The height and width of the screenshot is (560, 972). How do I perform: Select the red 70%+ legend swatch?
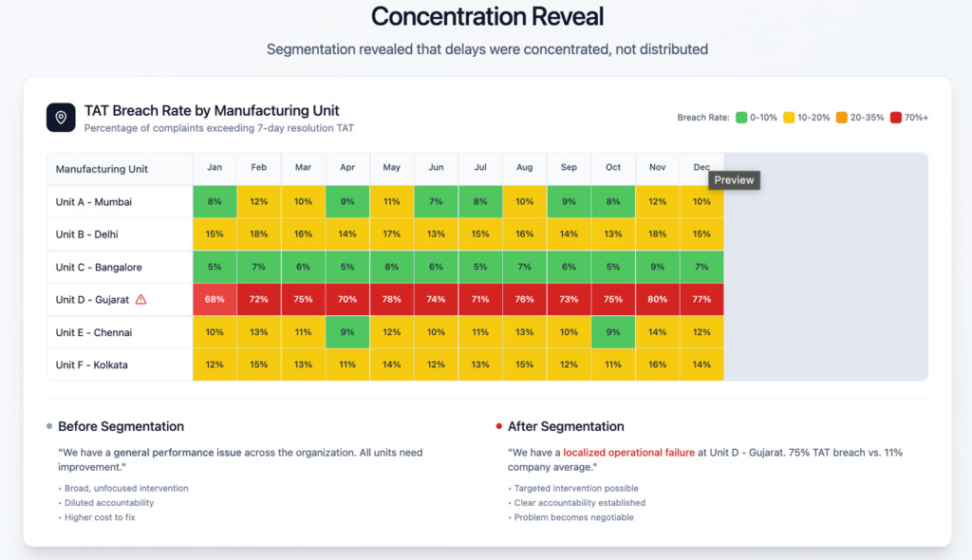click(895, 118)
